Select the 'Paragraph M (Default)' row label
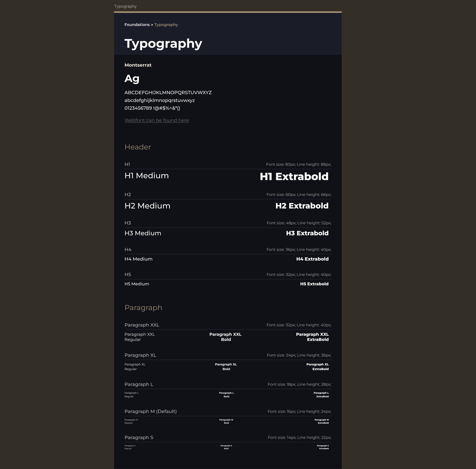 pos(150,411)
